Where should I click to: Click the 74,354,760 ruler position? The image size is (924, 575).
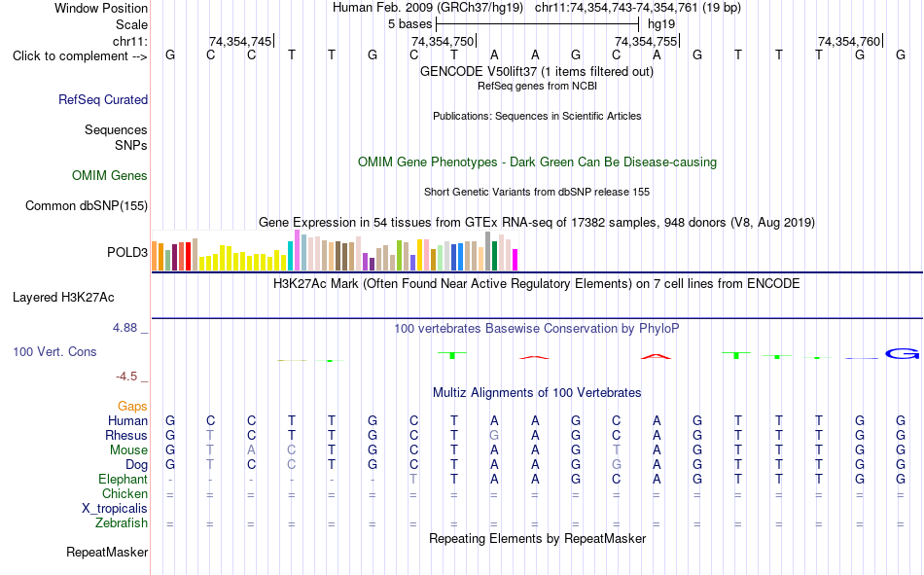tap(849, 41)
